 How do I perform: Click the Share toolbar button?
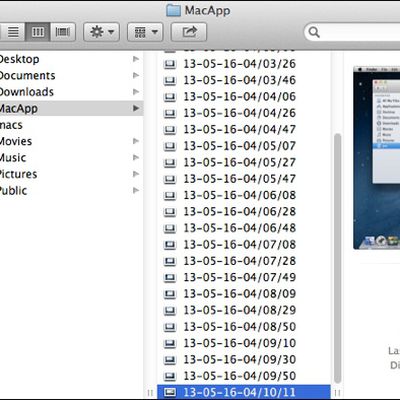coord(189,32)
